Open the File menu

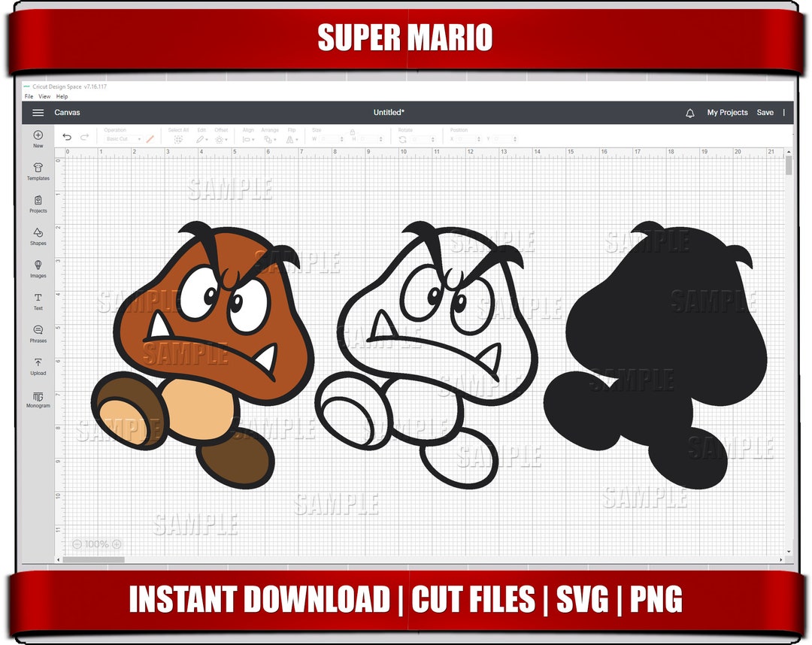click(28, 96)
